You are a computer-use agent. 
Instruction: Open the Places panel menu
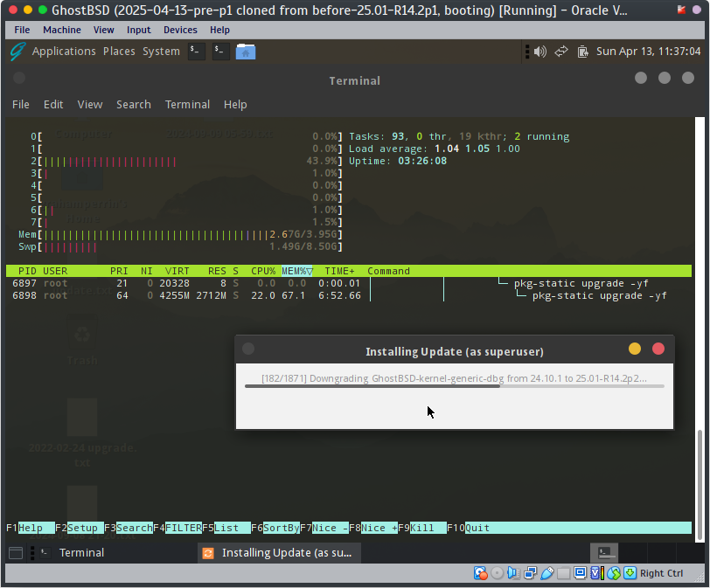click(119, 52)
